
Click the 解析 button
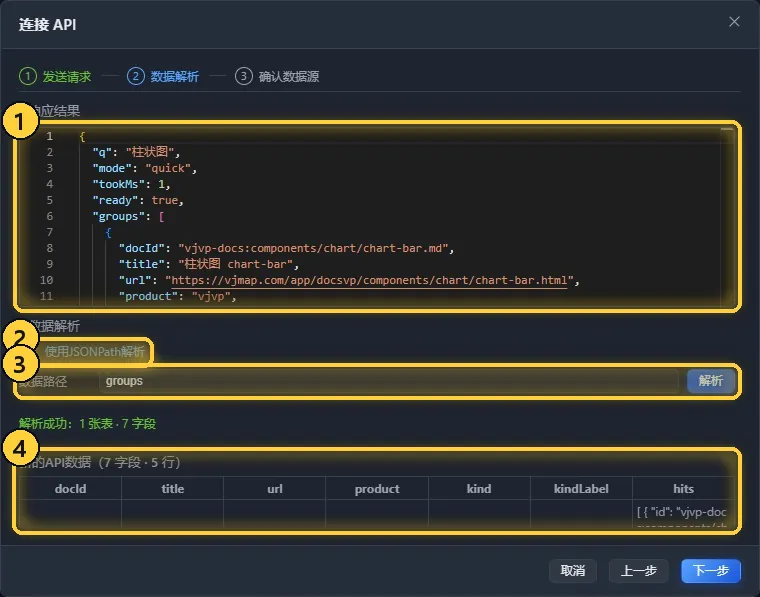point(711,381)
